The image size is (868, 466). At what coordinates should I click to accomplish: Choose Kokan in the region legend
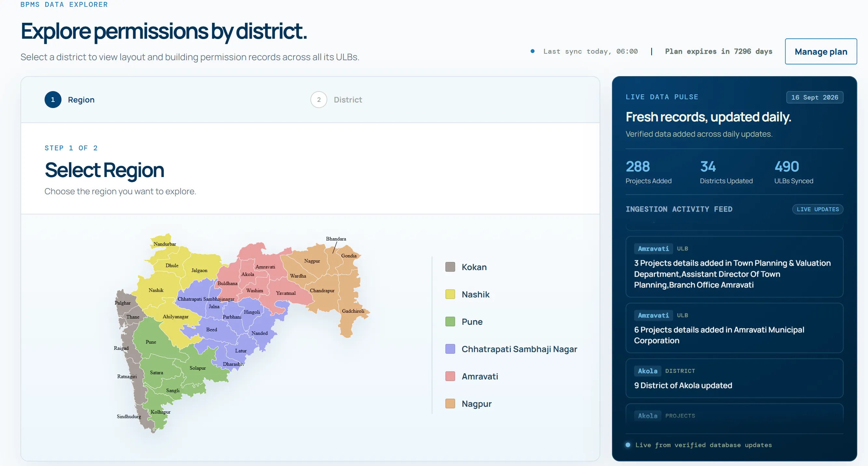(x=474, y=267)
